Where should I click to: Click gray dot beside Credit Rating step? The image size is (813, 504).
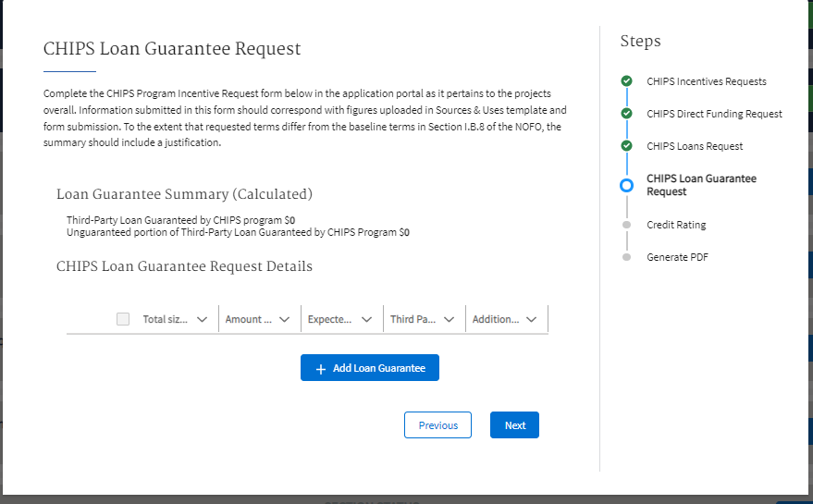[x=626, y=225]
